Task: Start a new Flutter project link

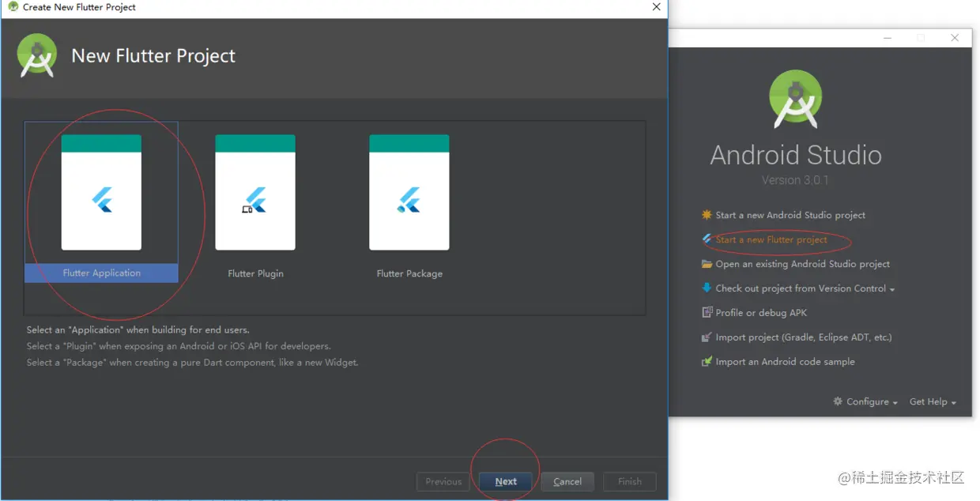Action: [x=771, y=239]
